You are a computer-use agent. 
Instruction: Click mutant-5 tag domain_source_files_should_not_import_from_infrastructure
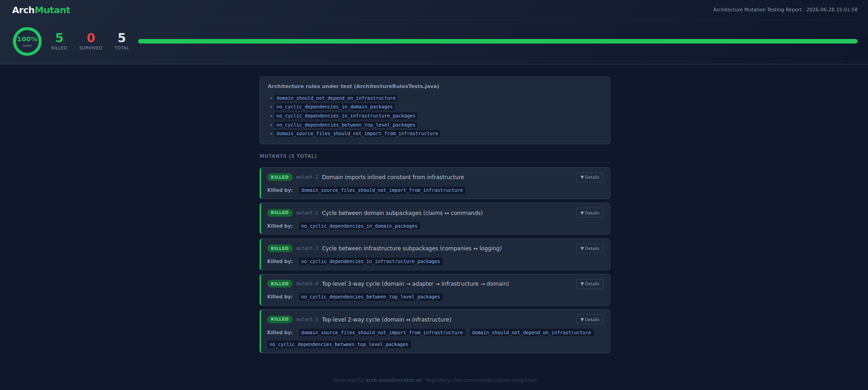(x=382, y=333)
